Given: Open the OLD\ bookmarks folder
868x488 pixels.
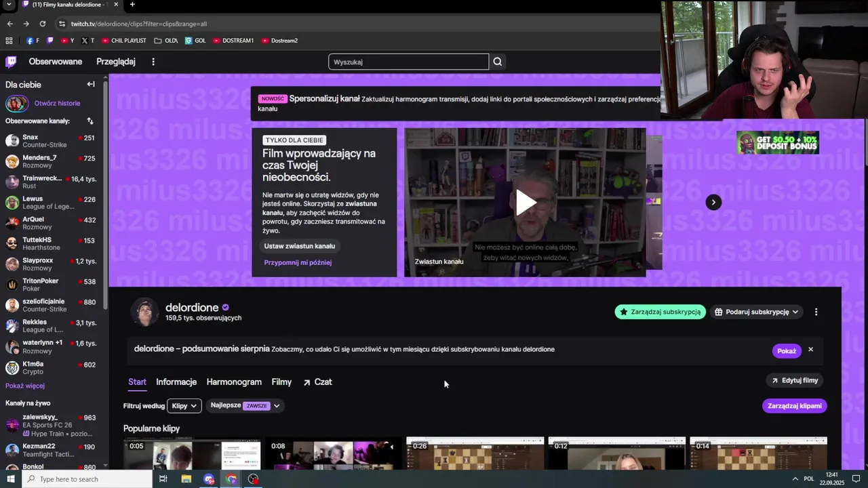Looking at the screenshot, I should [166, 41].
